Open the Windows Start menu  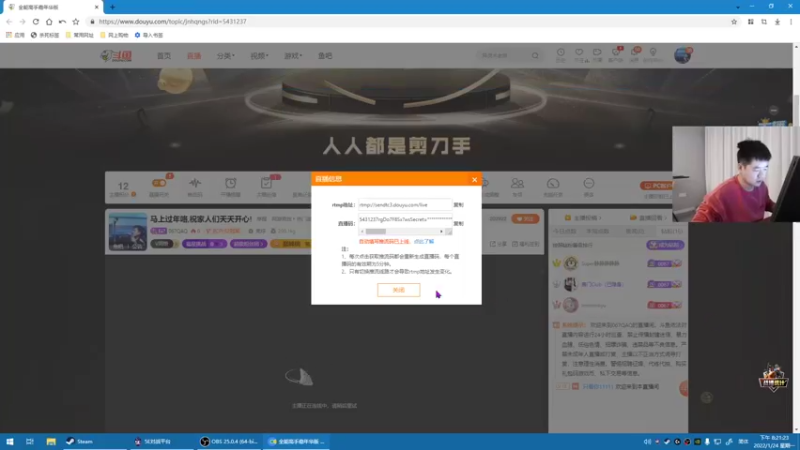[9, 441]
